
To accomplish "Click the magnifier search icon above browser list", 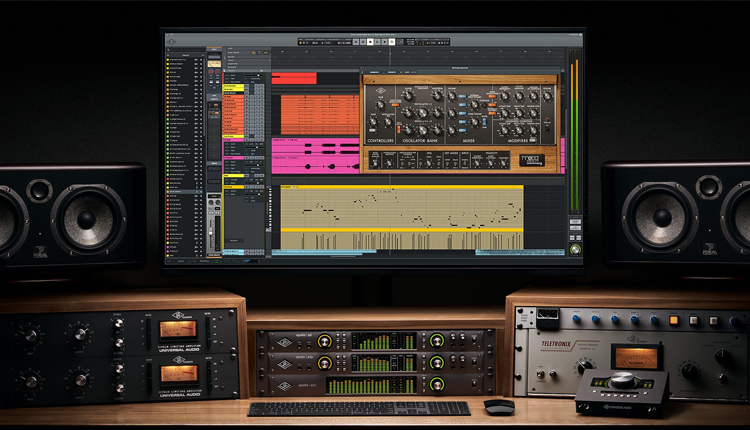I will (168, 50).
